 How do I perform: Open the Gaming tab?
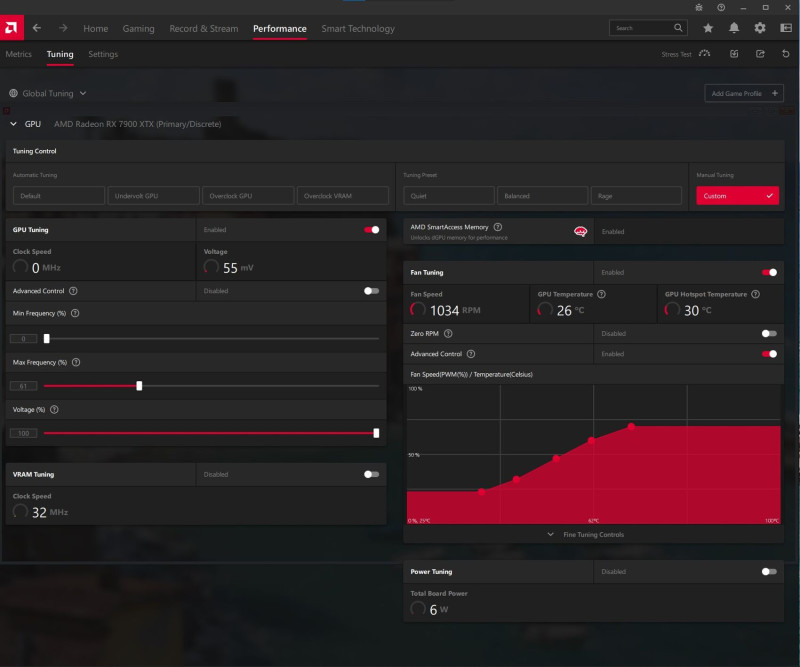pyautogui.click(x=138, y=29)
